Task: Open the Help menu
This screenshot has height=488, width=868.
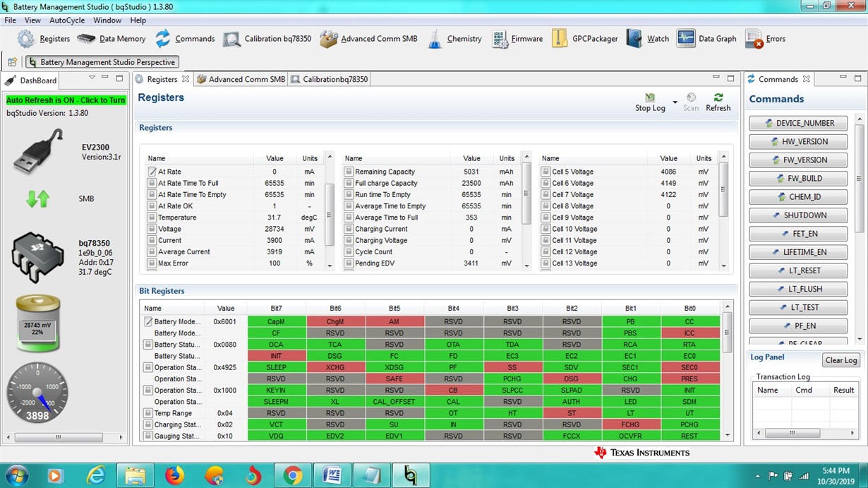Action: pos(138,20)
